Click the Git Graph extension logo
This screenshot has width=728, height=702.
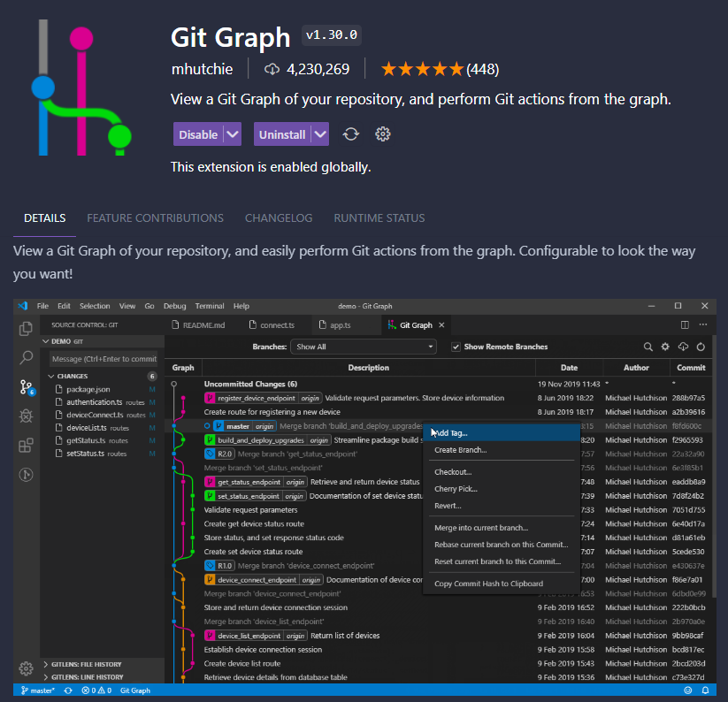coord(81,88)
